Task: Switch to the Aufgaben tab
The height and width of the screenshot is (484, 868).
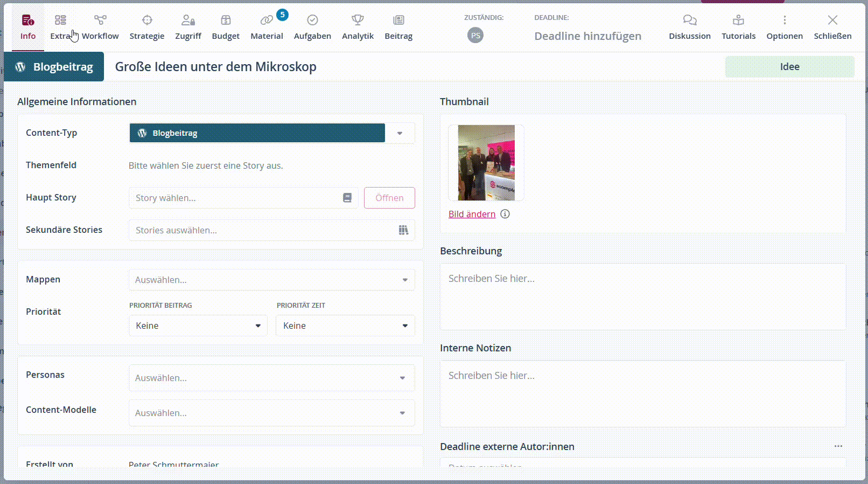Action: (312, 27)
